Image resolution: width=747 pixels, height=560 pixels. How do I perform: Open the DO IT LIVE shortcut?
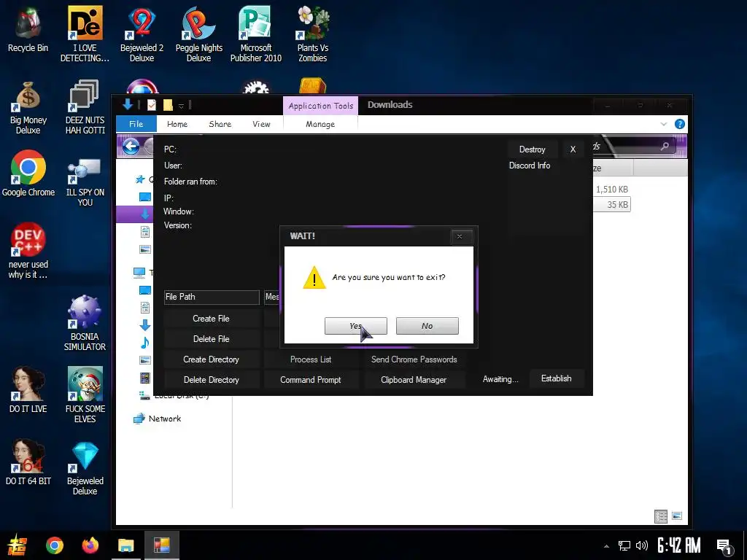click(28, 389)
